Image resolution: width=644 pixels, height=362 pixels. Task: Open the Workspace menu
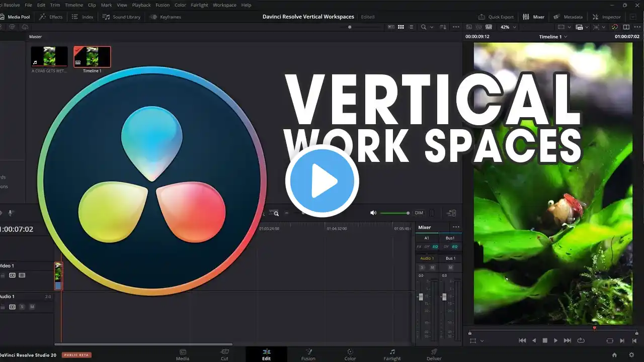pos(224,5)
